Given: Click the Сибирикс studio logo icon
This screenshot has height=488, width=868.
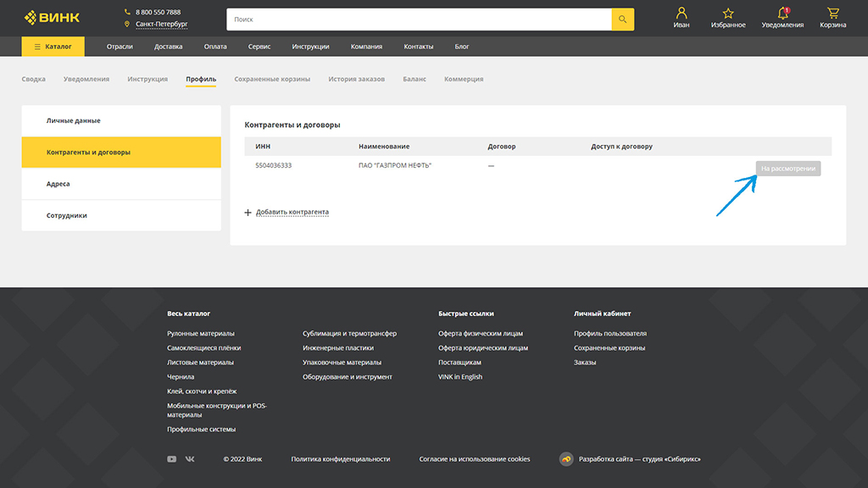Looking at the screenshot, I should coord(565,459).
